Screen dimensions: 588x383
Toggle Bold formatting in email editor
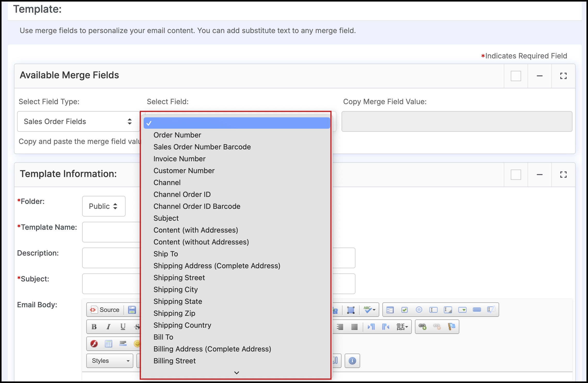point(94,327)
